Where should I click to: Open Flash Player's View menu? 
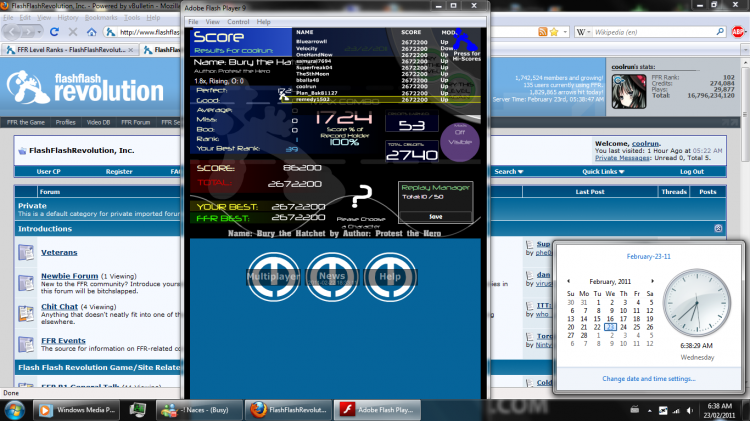tap(212, 22)
